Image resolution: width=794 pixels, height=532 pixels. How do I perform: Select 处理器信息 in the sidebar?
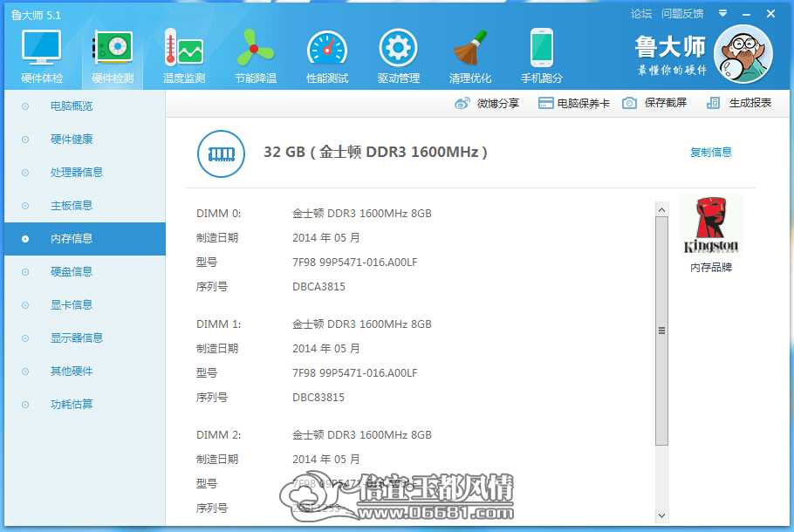[86, 173]
